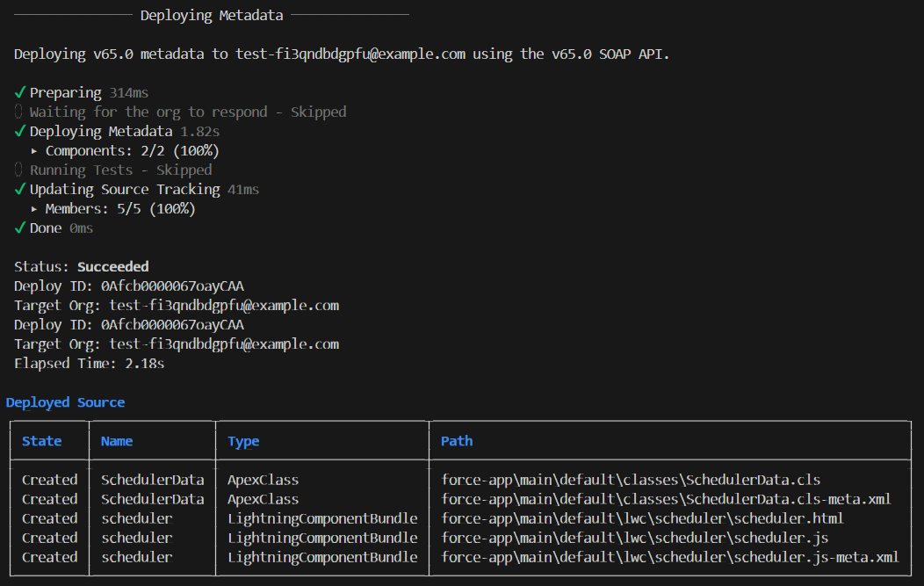The height and width of the screenshot is (586, 924).
Task: Click the Type column header
Action: [243, 441]
